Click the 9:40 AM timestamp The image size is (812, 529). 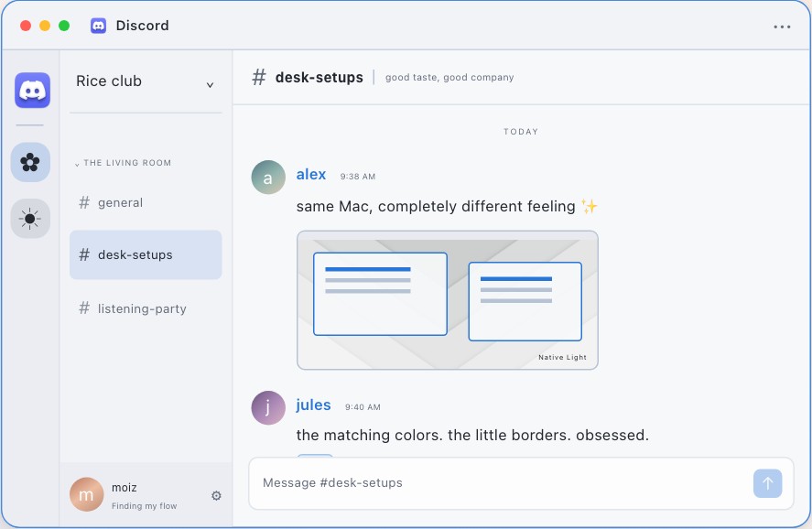(363, 407)
